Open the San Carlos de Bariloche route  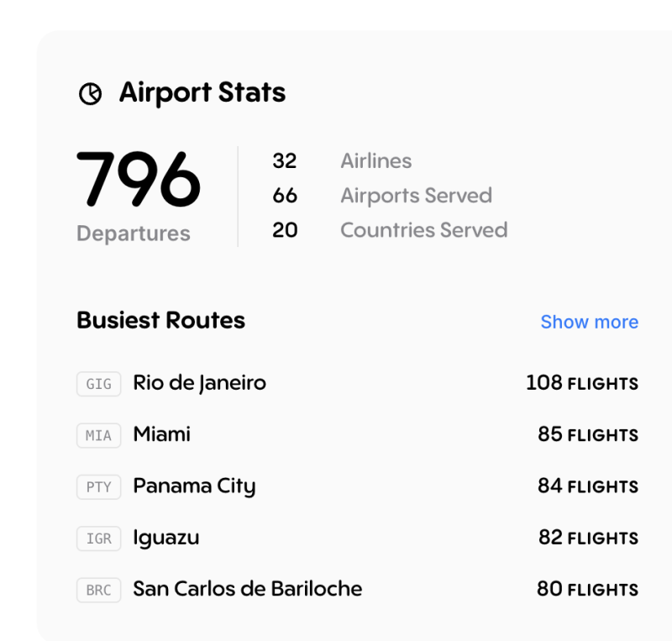point(247,589)
